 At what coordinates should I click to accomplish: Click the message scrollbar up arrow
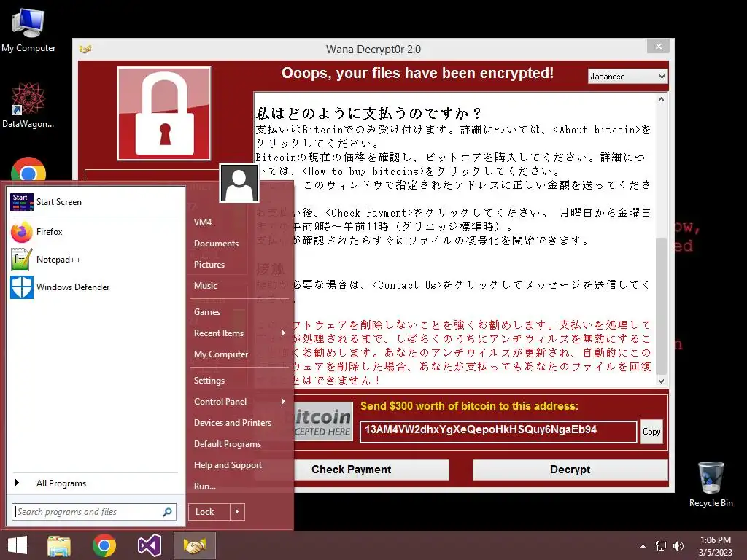coord(661,99)
